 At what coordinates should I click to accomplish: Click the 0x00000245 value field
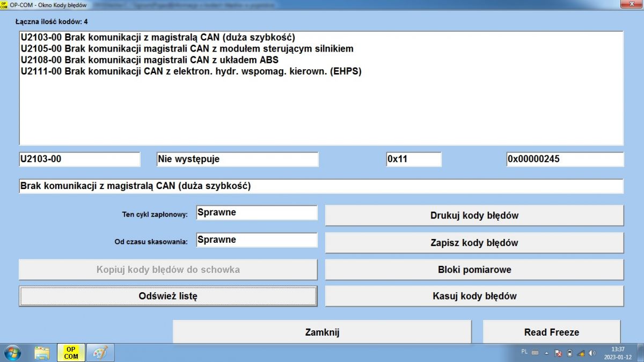[x=565, y=160]
